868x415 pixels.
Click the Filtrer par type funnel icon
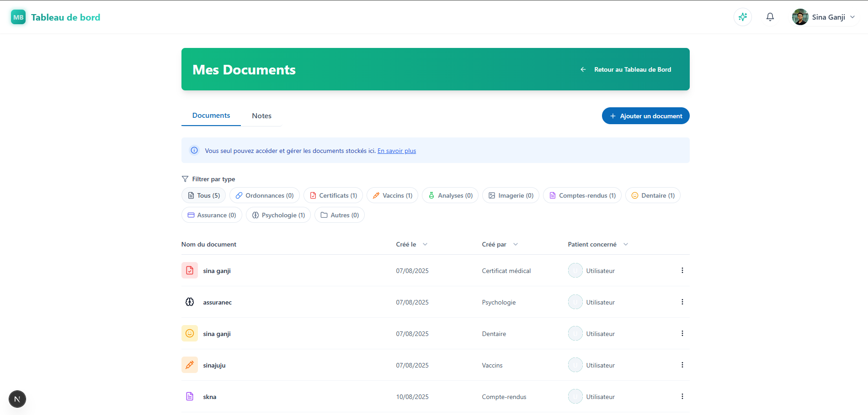[185, 179]
